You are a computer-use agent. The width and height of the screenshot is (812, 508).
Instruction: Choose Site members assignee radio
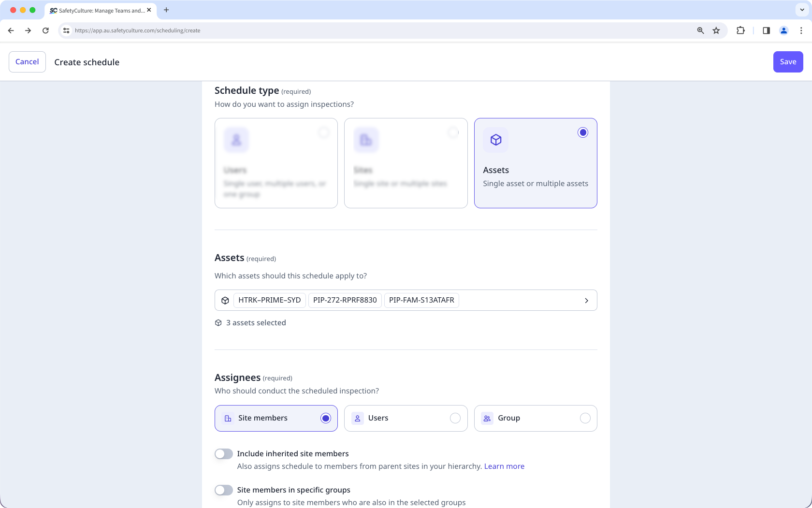[326, 418]
